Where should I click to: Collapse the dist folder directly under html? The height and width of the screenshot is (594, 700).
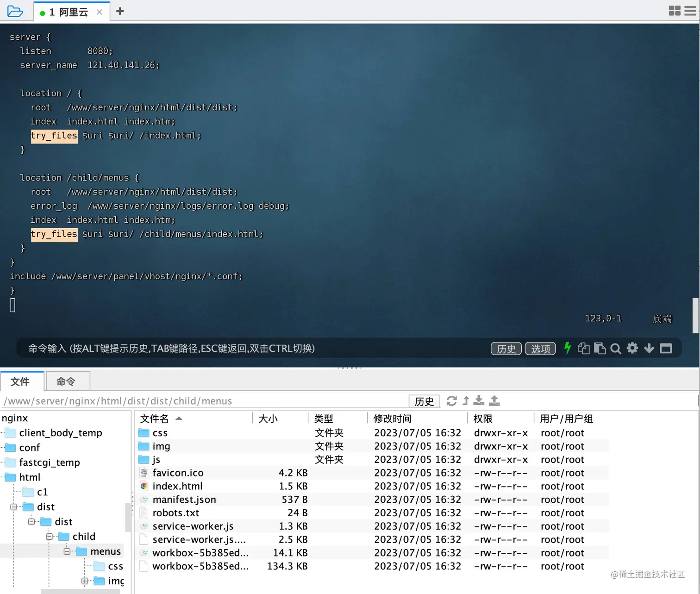(x=13, y=507)
